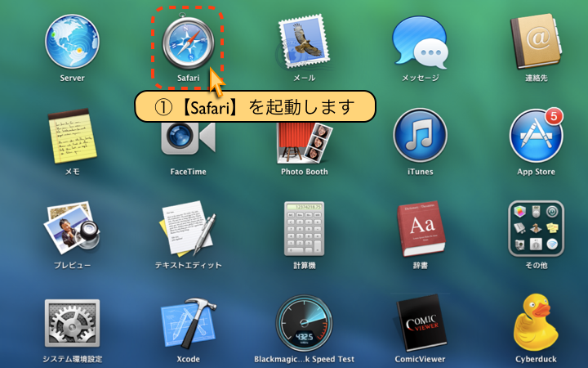
Task: Launch the FaceTime app
Action: [x=189, y=138]
